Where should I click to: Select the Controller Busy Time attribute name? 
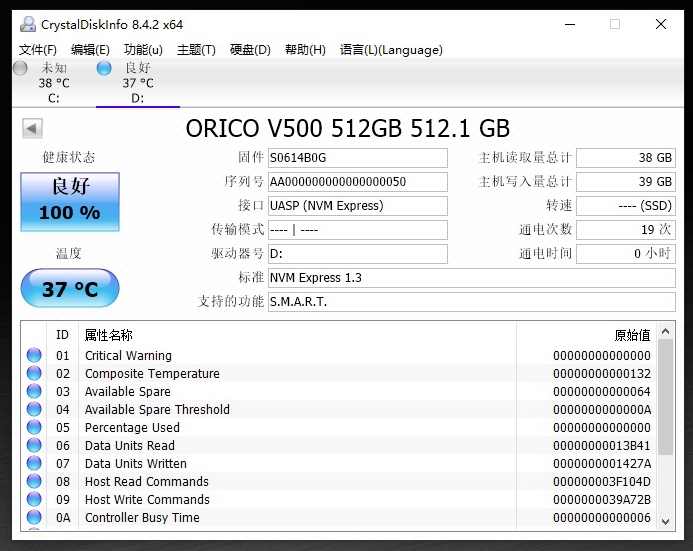142,517
